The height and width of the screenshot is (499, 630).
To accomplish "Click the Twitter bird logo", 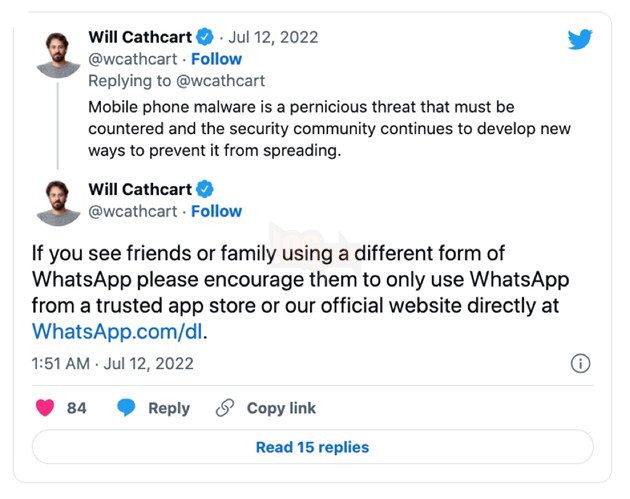I will (x=579, y=40).
